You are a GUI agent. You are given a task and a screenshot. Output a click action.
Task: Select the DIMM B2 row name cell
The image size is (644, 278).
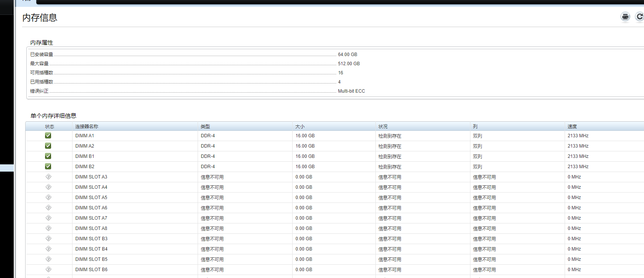coord(85,167)
